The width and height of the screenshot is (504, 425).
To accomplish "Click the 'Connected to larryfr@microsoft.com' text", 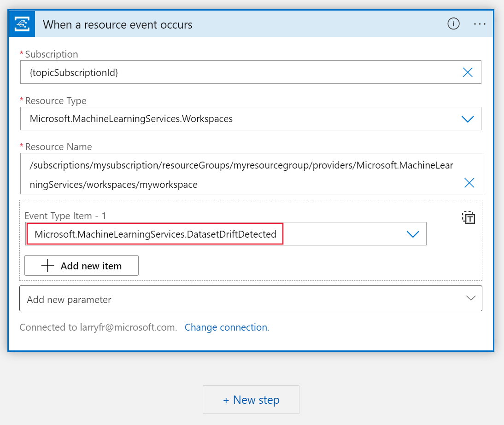I will (98, 327).
